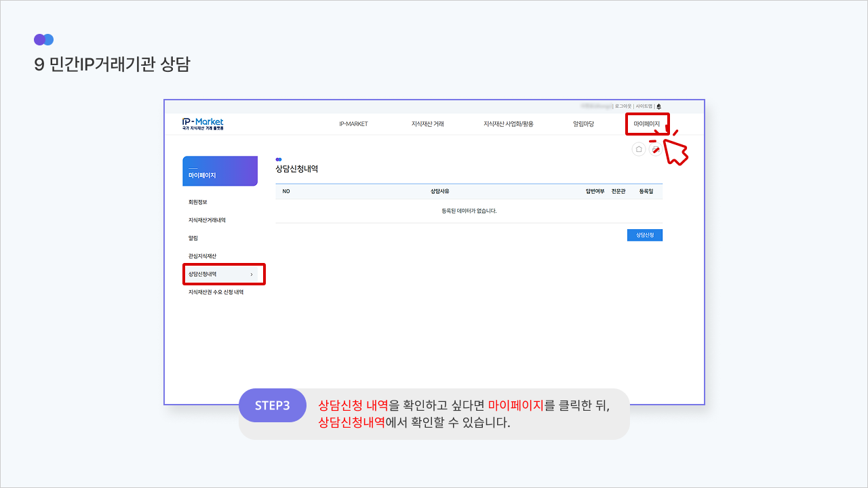Select 알림 in the sidebar
Image resolution: width=868 pixels, height=488 pixels.
tap(193, 238)
